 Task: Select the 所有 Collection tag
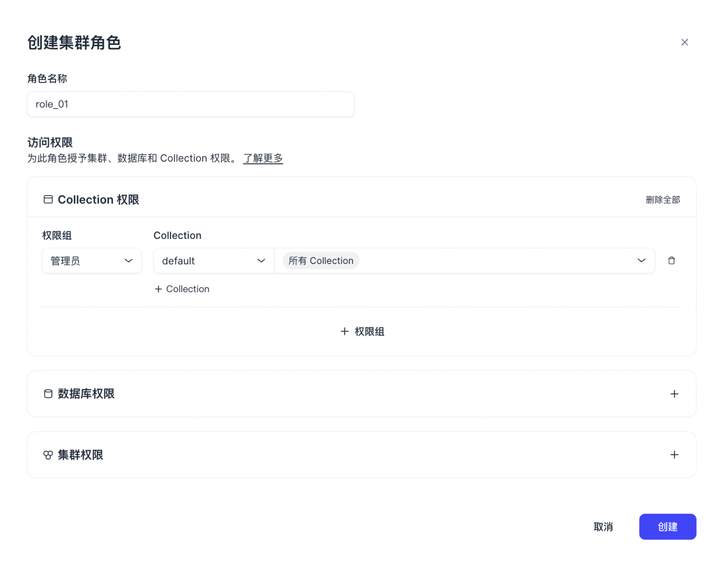(x=320, y=261)
